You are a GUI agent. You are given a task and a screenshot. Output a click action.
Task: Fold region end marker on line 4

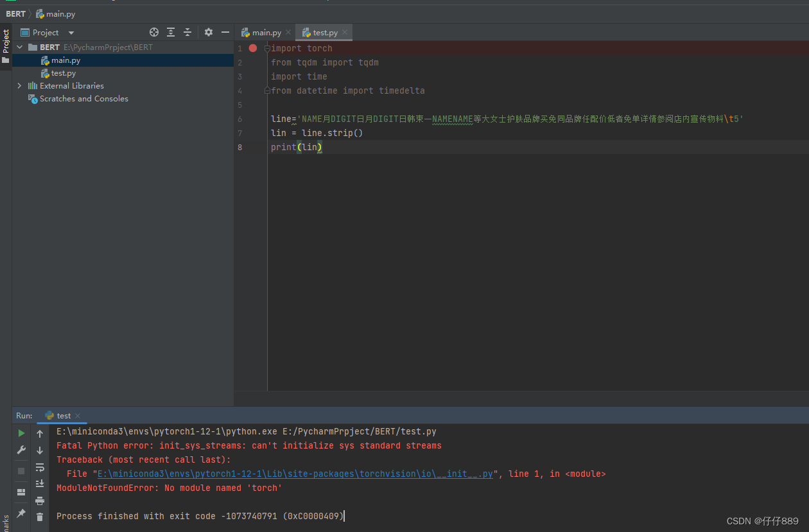267,90
